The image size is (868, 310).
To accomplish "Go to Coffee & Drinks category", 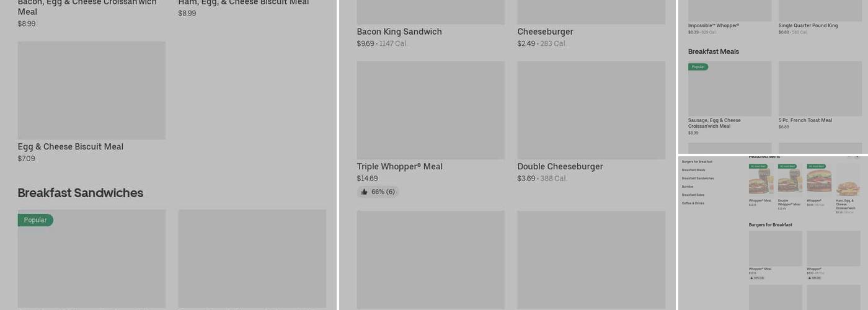I will click(693, 203).
